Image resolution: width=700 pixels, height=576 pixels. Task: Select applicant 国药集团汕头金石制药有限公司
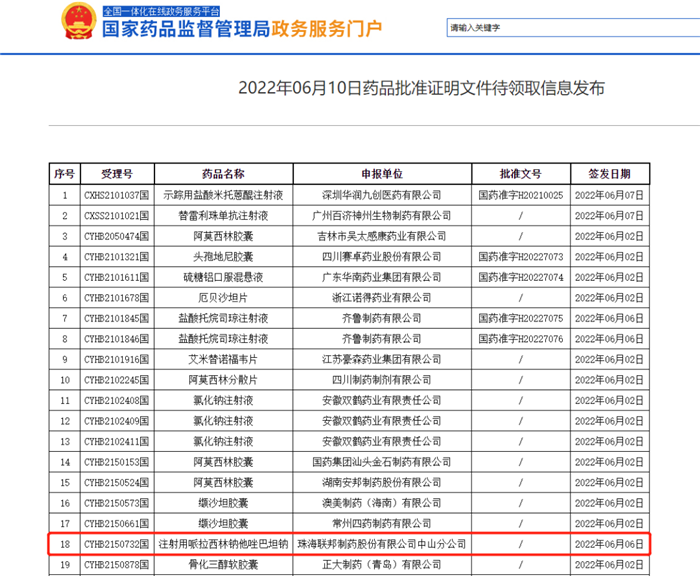click(382, 462)
